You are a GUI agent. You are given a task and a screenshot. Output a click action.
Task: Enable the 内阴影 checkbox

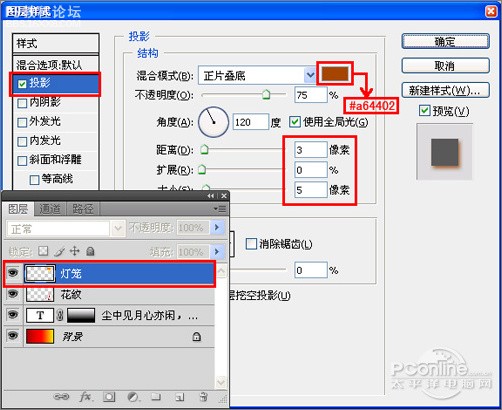22,103
